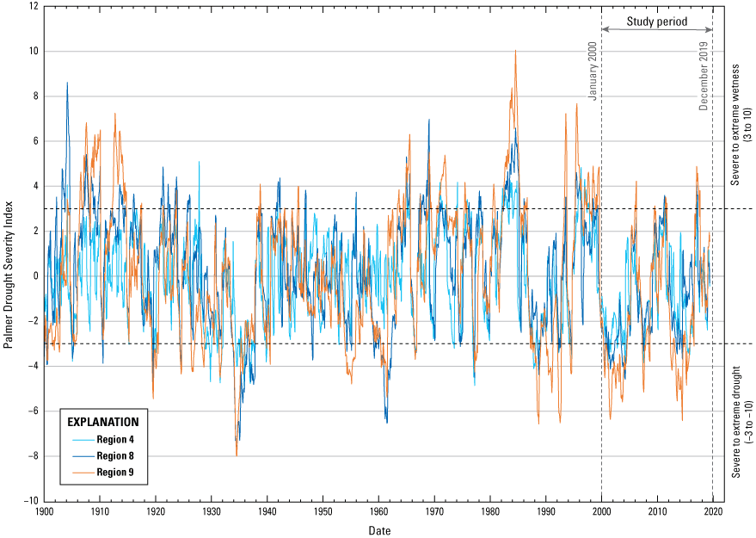Click the Study period annotation text
The width and height of the screenshot is (756, 538).
(x=657, y=22)
